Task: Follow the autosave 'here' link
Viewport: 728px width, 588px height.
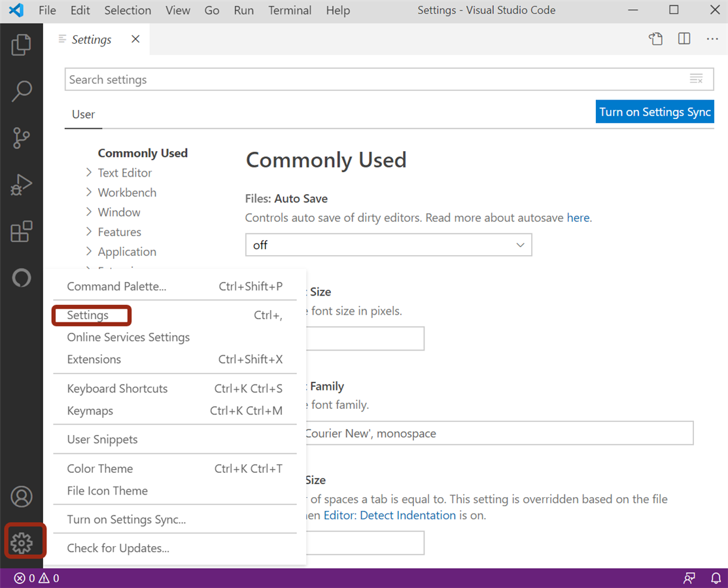Action: [x=578, y=218]
